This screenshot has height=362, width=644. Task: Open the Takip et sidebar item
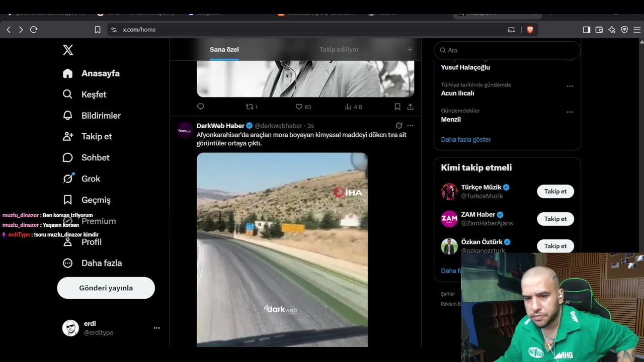click(87, 137)
